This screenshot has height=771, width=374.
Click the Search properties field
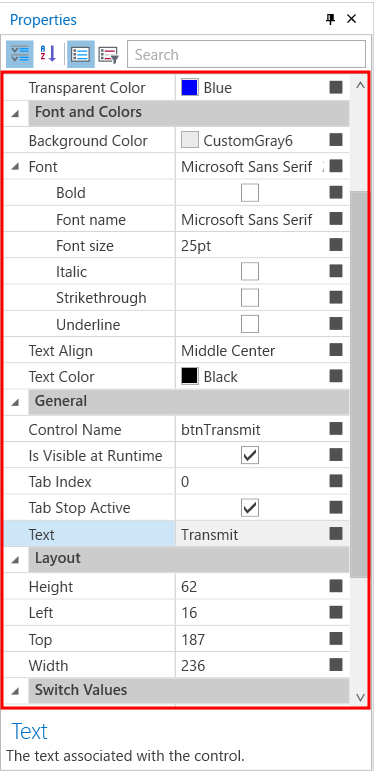246,54
